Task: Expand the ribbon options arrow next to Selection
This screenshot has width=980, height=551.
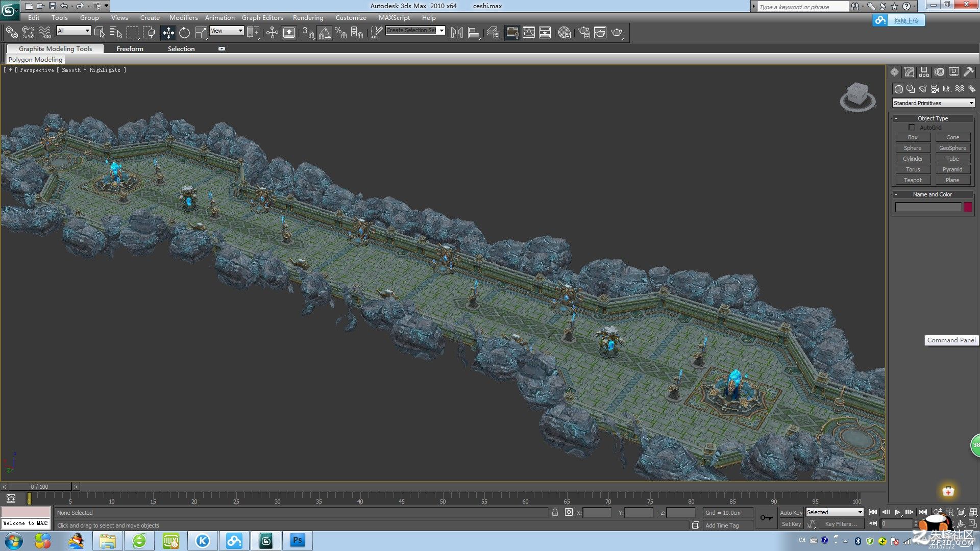Action: 222,49
